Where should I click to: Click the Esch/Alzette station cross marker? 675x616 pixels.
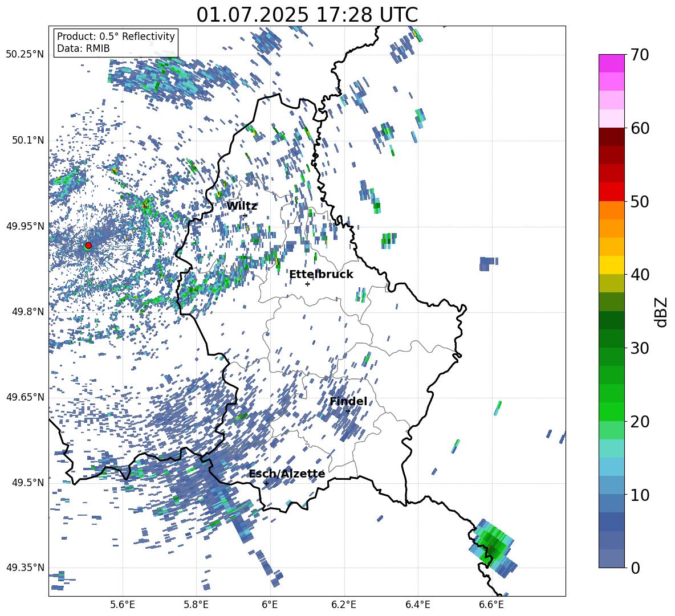266,483
